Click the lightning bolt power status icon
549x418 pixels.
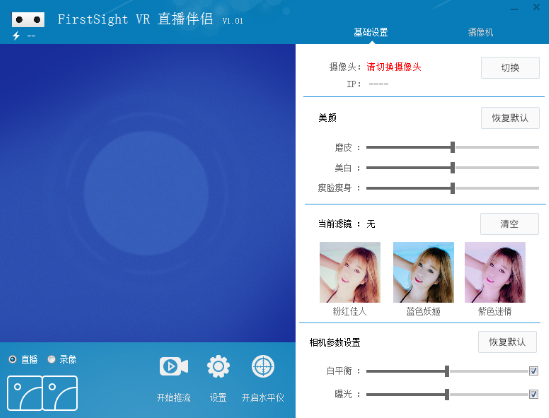[x=16, y=36]
